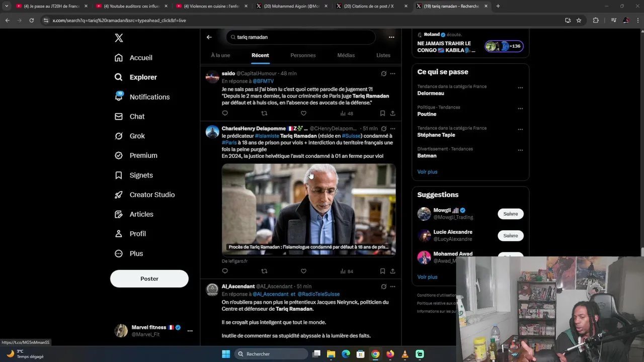Click Voir plus under Suggestions
The width and height of the screenshot is (644, 362).
point(427,277)
